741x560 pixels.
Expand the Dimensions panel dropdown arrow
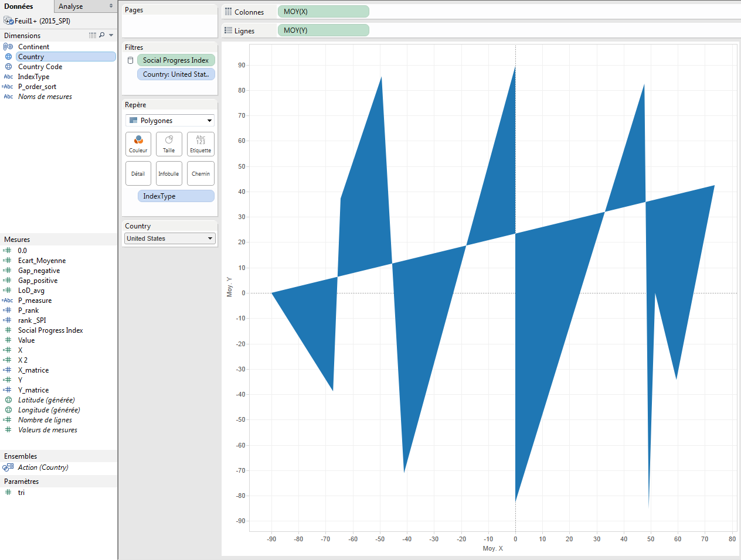pyautogui.click(x=110, y=35)
